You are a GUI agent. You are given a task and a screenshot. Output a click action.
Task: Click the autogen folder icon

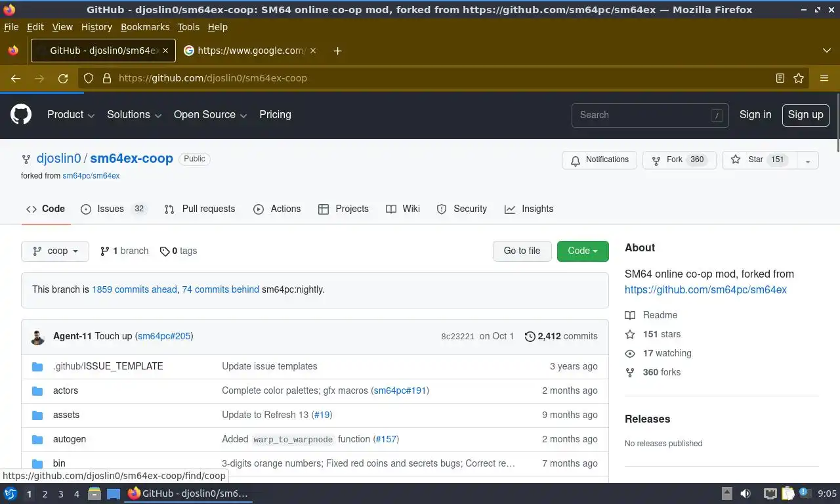click(x=37, y=439)
